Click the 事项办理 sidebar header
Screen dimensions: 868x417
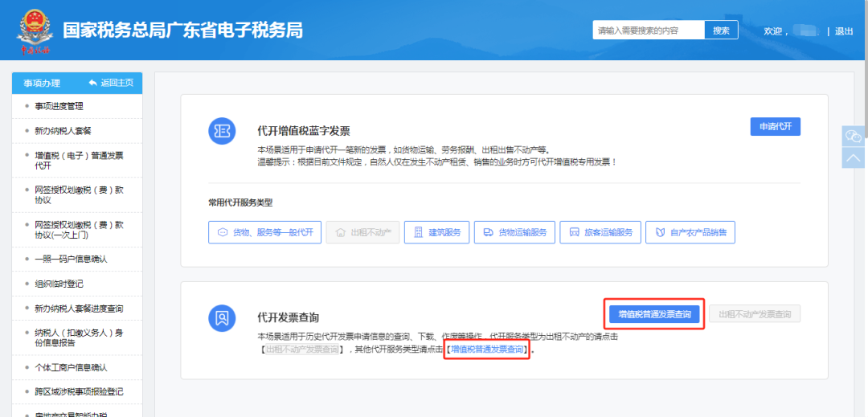click(42, 83)
